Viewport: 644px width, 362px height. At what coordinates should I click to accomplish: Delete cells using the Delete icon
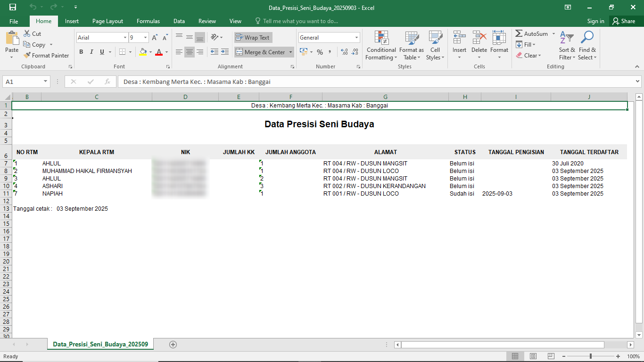(479, 38)
